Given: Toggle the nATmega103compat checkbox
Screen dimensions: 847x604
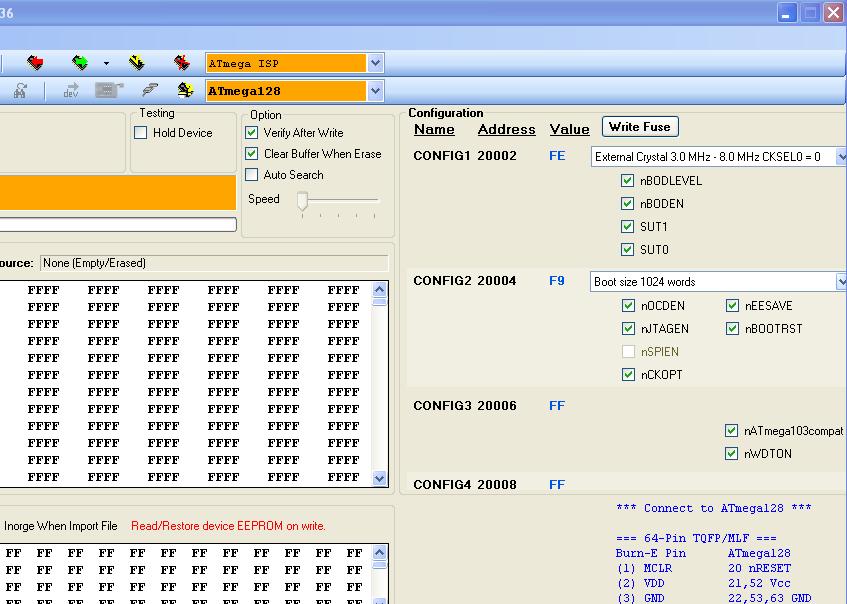Looking at the screenshot, I should (731, 431).
